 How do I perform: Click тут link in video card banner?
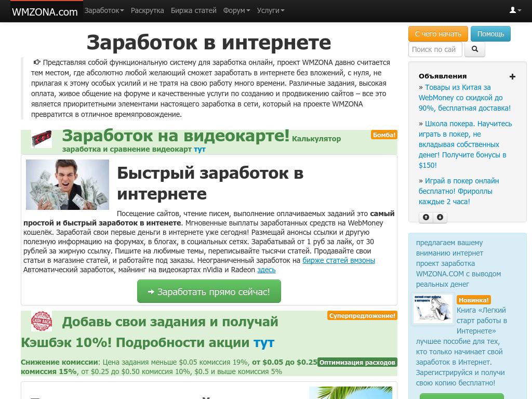pyautogui.click(x=199, y=149)
